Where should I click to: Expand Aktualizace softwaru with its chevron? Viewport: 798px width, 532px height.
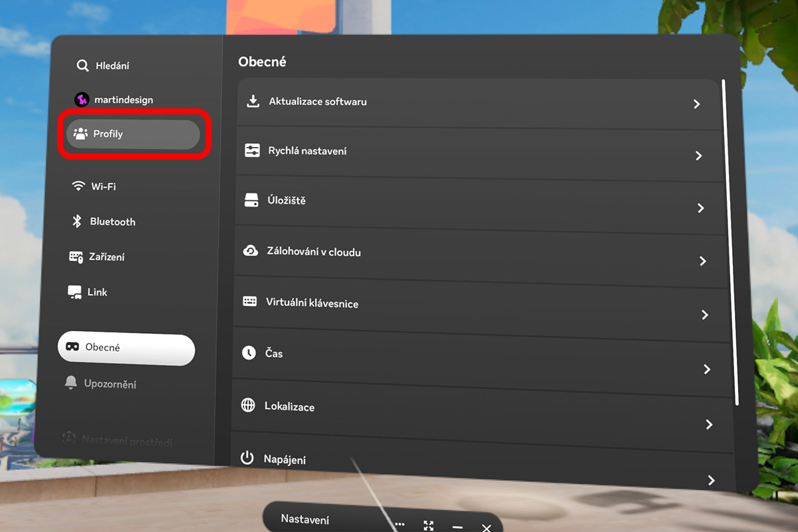click(x=696, y=104)
